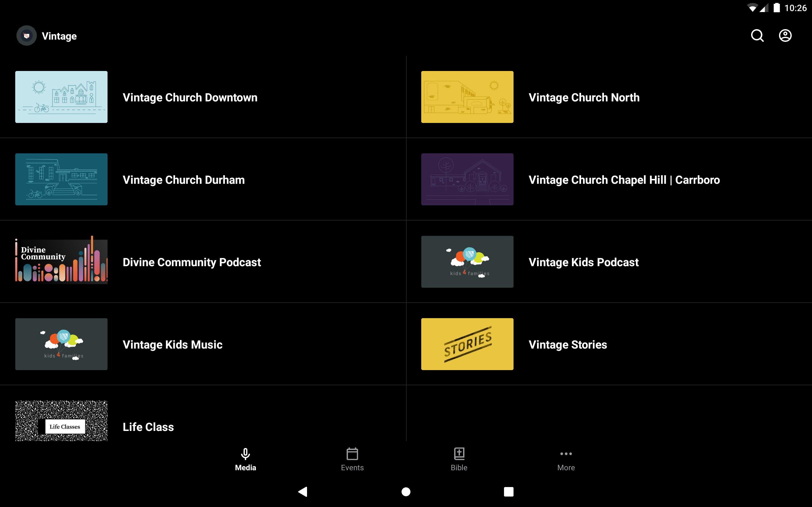Screen dimensions: 812x507
Task: Open the search icon
Action: (757, 35)
